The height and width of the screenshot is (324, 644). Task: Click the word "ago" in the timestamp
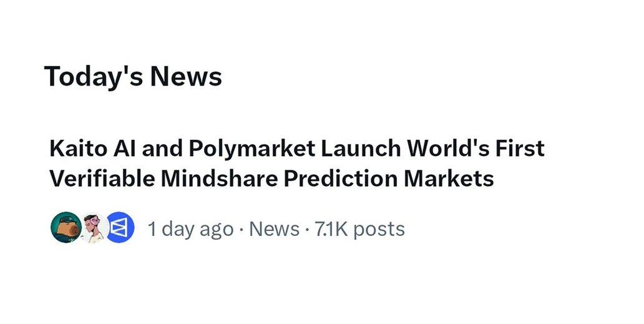click(216, 230)
